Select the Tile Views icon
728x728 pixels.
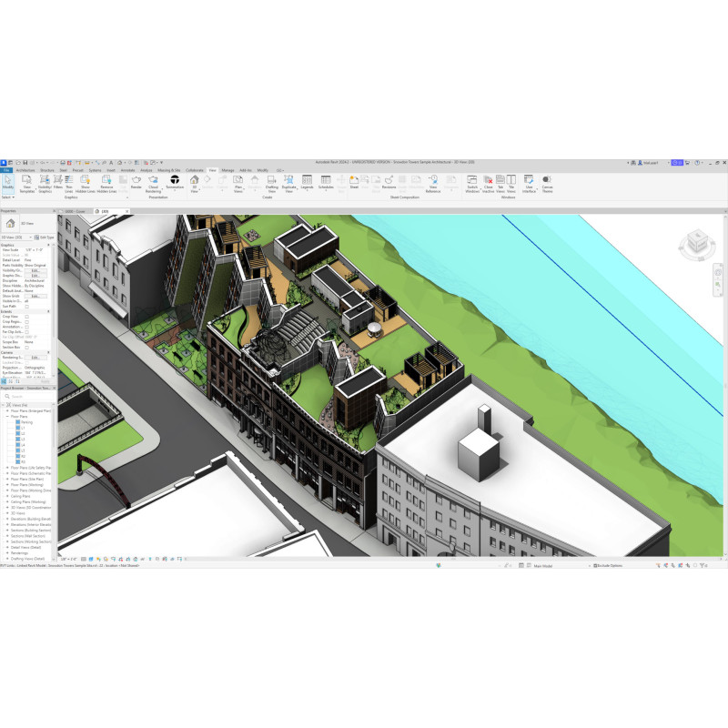pos(511,181)
